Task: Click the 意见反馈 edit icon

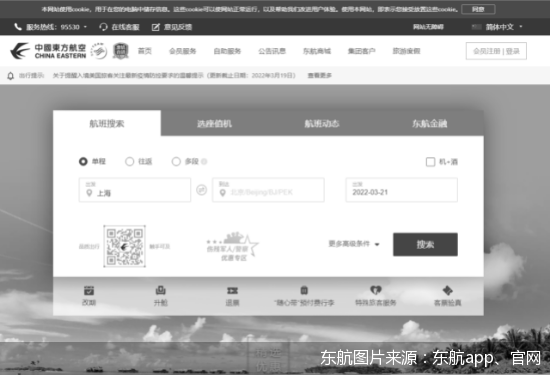Action: [155, 27]
